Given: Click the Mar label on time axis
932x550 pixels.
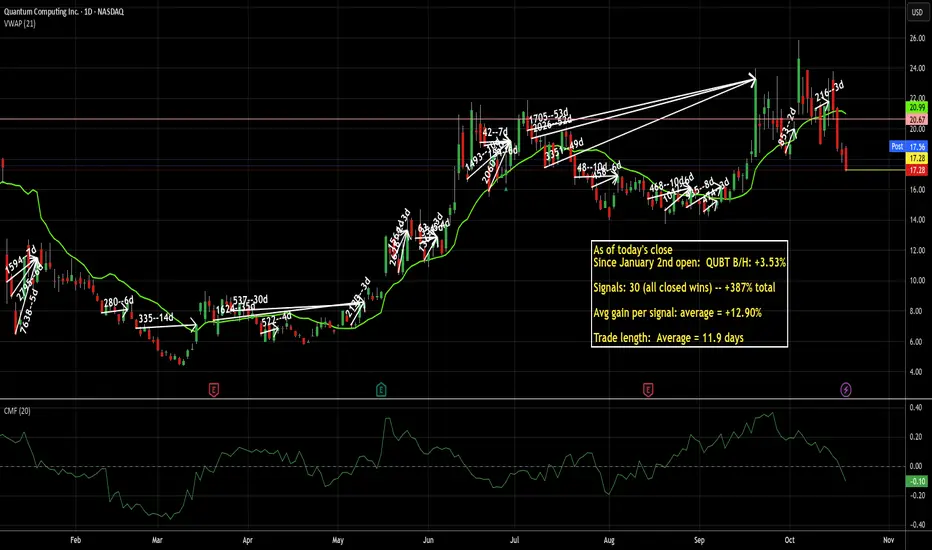Looking at the screenshot, I should pyautogui.click(x=157, y=540).
